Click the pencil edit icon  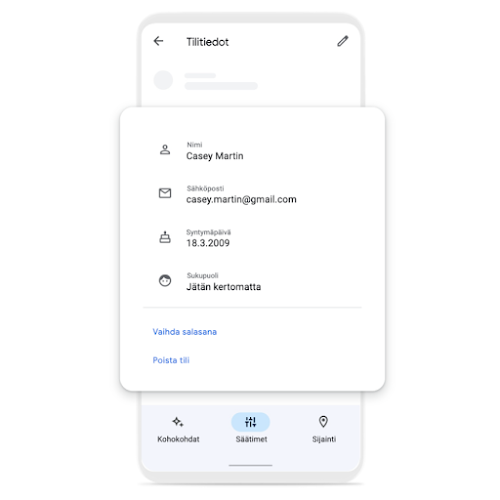click(x=343, y=41)
